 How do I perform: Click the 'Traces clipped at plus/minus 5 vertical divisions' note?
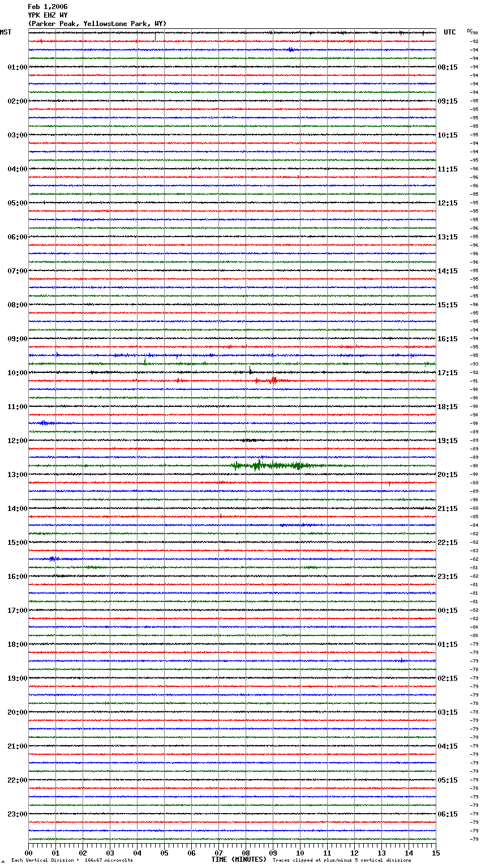pyautogui.click(x=342, y=860)
